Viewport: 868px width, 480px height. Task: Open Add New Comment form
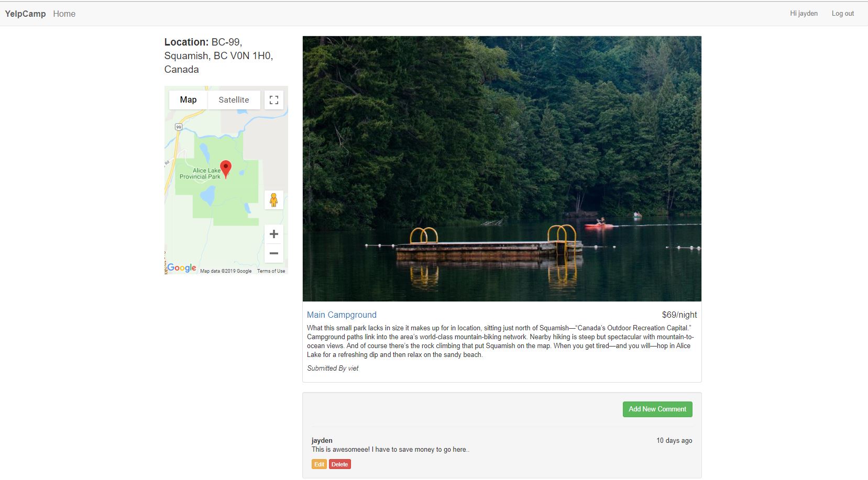tap(657, 409)
